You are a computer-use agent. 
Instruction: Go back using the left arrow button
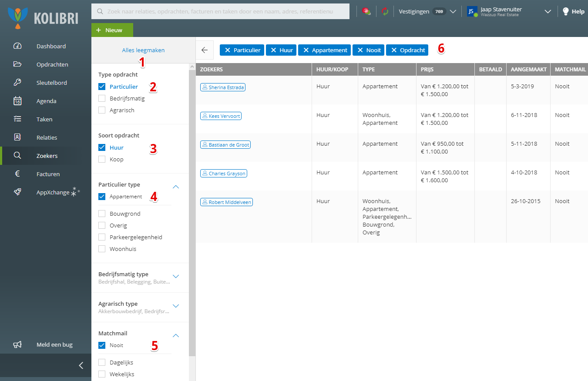(205, 50)
